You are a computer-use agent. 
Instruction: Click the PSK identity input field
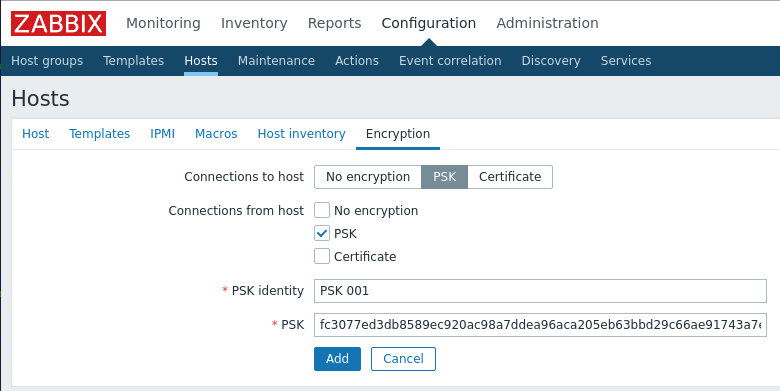(x=540, y=291)
